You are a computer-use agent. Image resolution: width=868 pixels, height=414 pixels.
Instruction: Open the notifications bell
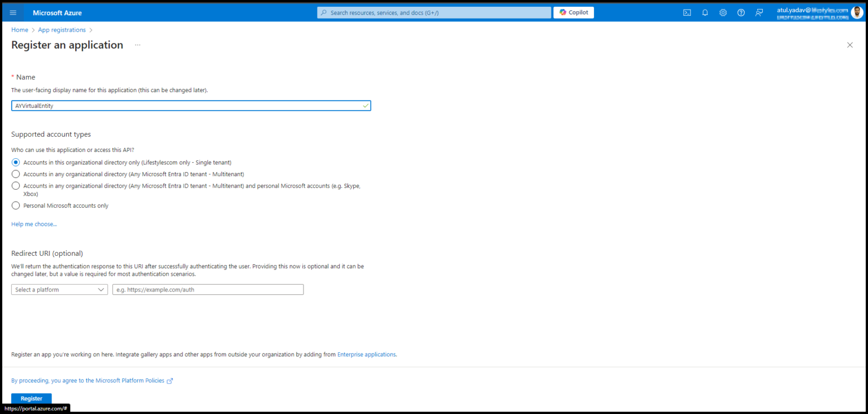(705, 12)
